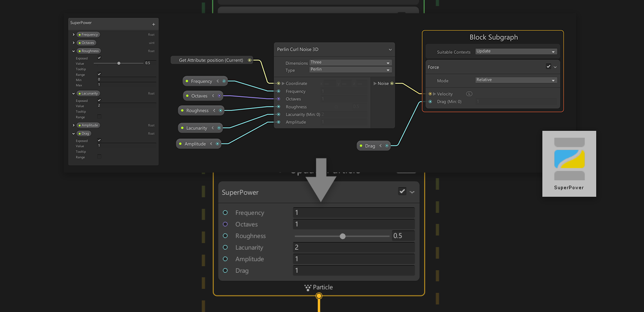Enable the Range checkbox under Lacunarity
Image resolution: width=644 pixels, height=312 pixels.
[99, 117]
